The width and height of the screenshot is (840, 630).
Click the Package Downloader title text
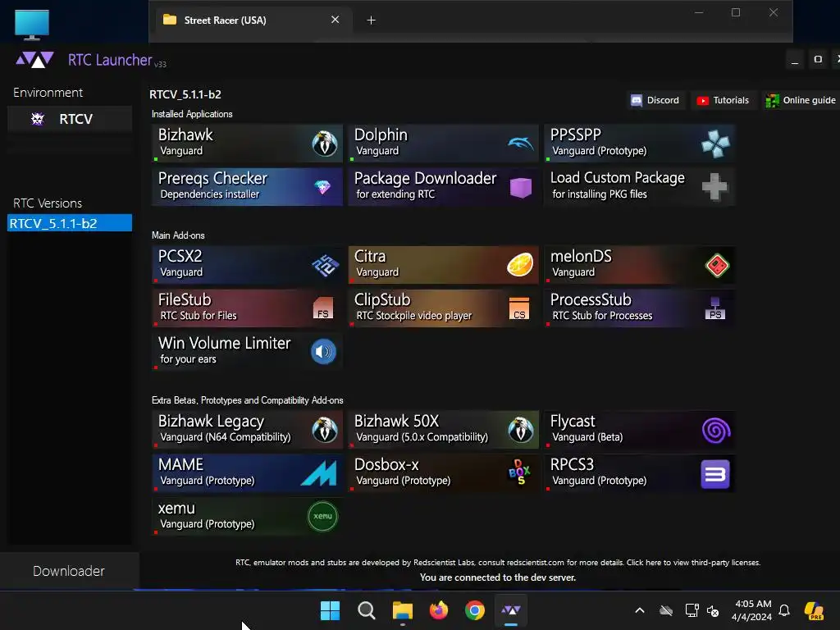(426, 178)
